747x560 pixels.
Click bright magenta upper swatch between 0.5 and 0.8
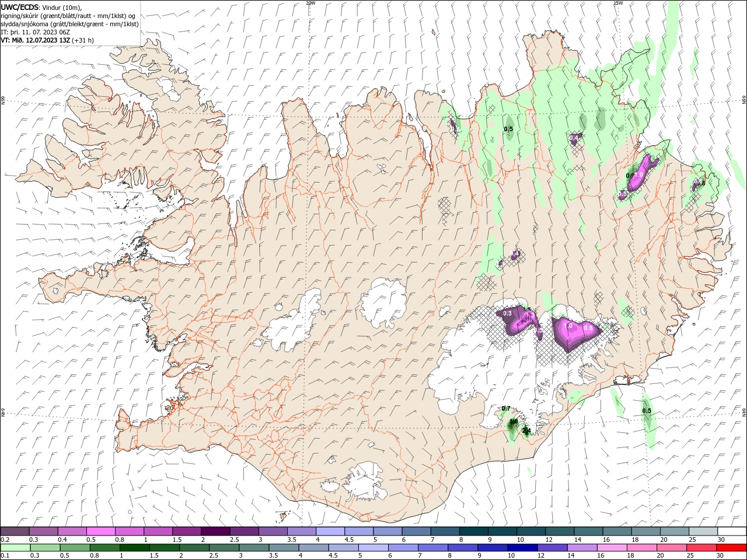click(101, 531)
